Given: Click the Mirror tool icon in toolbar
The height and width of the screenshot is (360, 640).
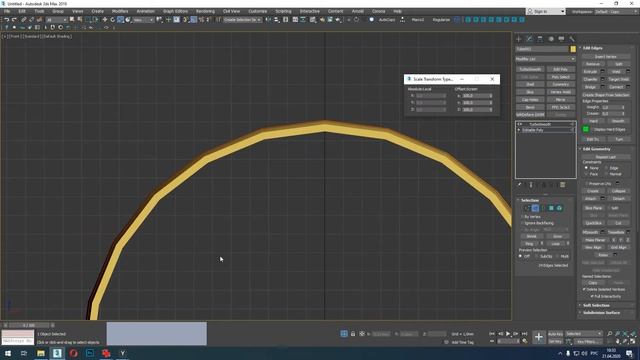Looking at the screenshot, I should pyautogui.click(x=268, y=20).
